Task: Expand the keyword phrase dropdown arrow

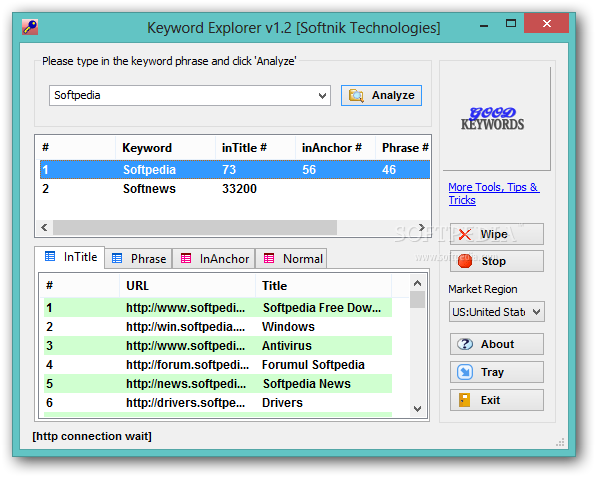Action: (322, 95)
